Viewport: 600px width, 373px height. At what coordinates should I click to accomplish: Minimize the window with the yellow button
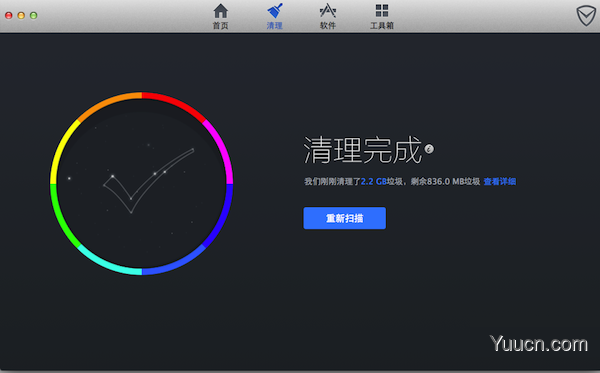(21, 15)
